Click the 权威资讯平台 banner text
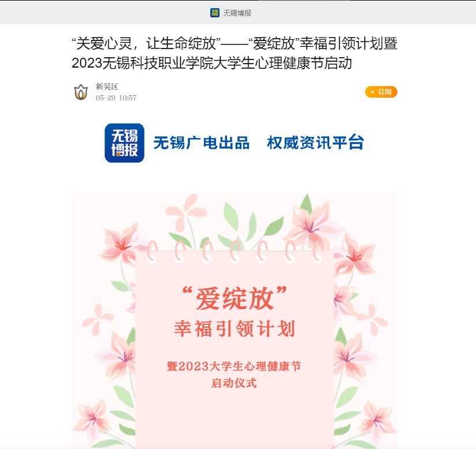Image resolution: width=476 pixels, height=449 pixels. pos(315,142)
